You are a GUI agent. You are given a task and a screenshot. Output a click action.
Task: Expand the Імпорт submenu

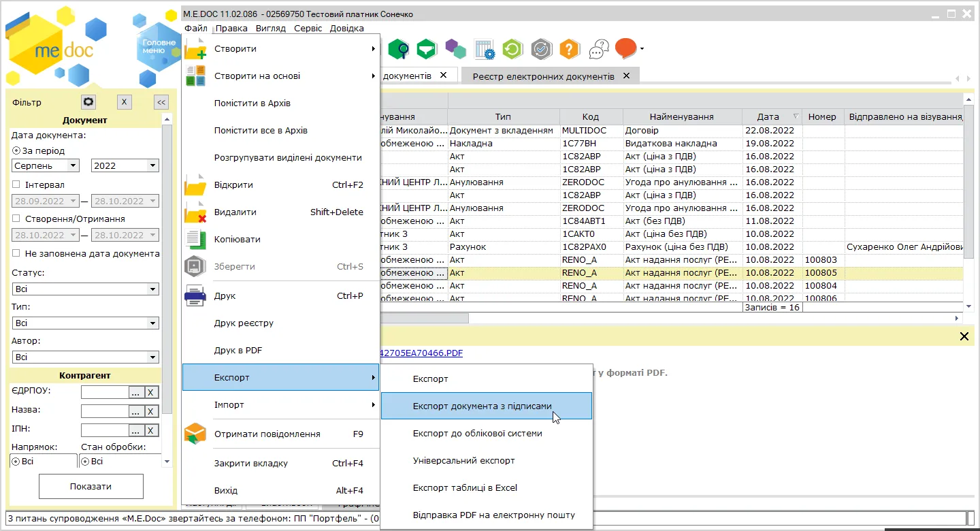coord(280,405)
